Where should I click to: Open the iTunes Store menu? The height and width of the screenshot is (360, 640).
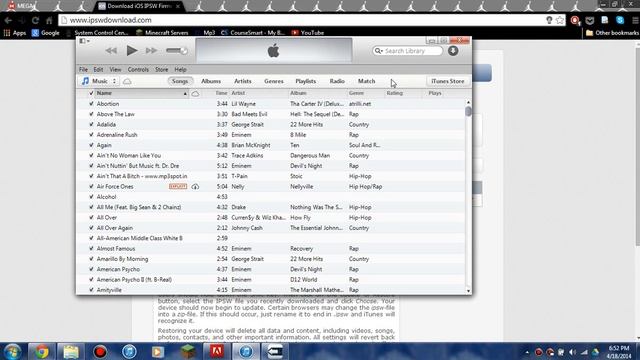[162, 69]
